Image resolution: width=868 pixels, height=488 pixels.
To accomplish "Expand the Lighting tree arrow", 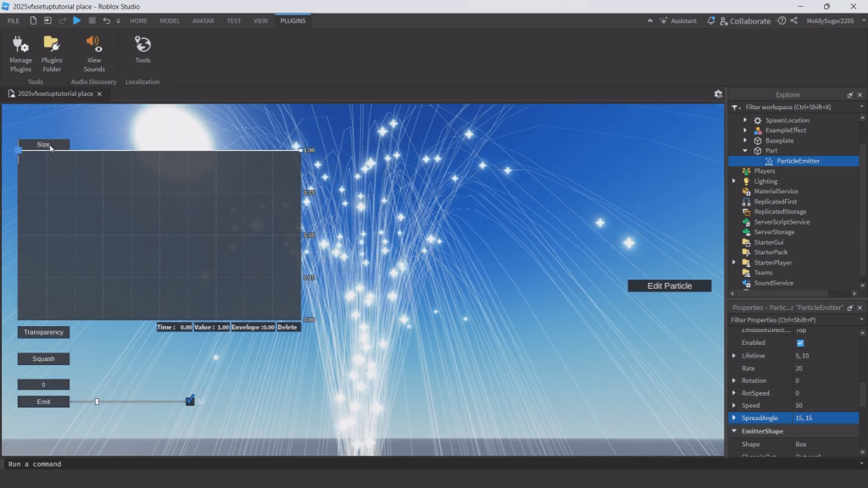I will 734,181.
